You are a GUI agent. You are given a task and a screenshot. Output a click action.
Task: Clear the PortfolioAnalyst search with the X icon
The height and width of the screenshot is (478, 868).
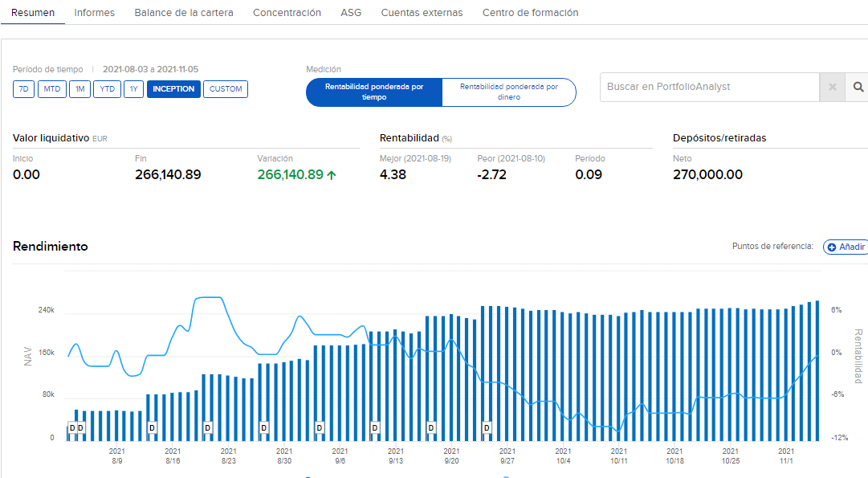[832, 88]
